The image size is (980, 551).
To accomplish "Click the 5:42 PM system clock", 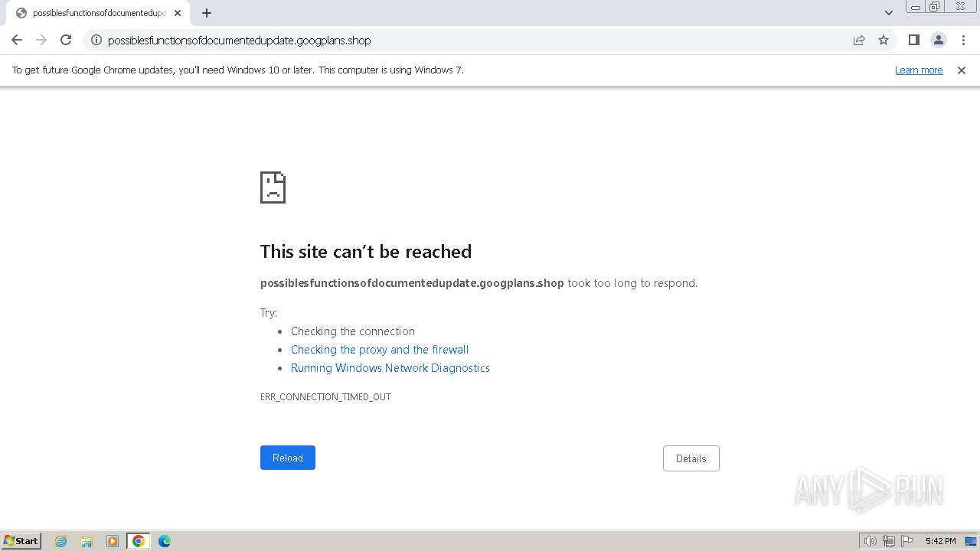I will point(940,541).
